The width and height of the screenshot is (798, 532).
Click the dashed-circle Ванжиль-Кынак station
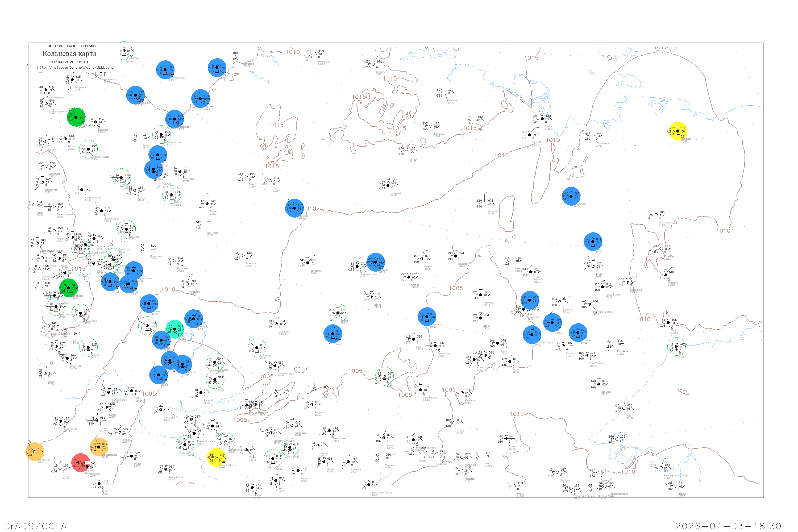coord(89,149)
